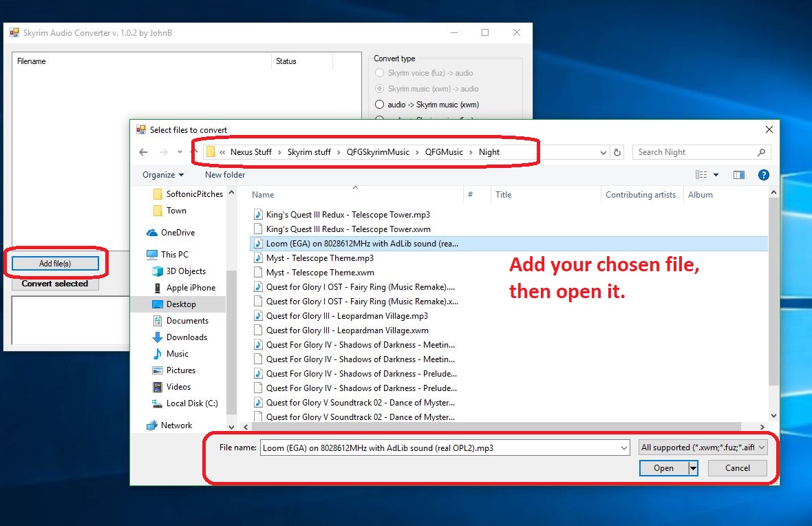Select audio -> Skyrim music (xwm) option
This screenshot has width=812, height=526.
(379, 105)
